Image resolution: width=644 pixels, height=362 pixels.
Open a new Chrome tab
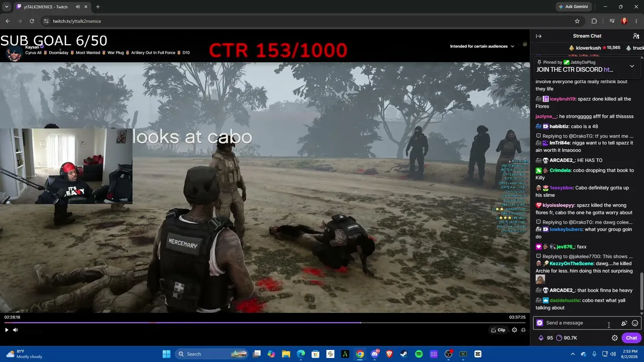[x=98, y=7]
